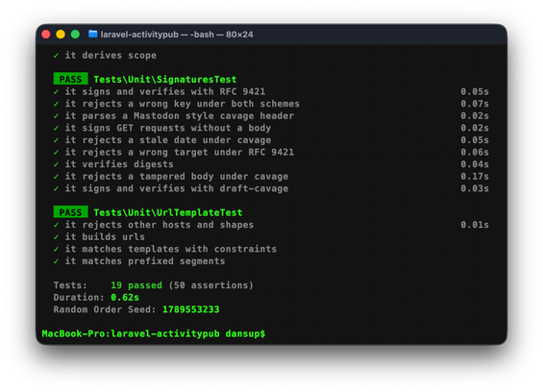Click the green '19 passed' result

(136, 285)
